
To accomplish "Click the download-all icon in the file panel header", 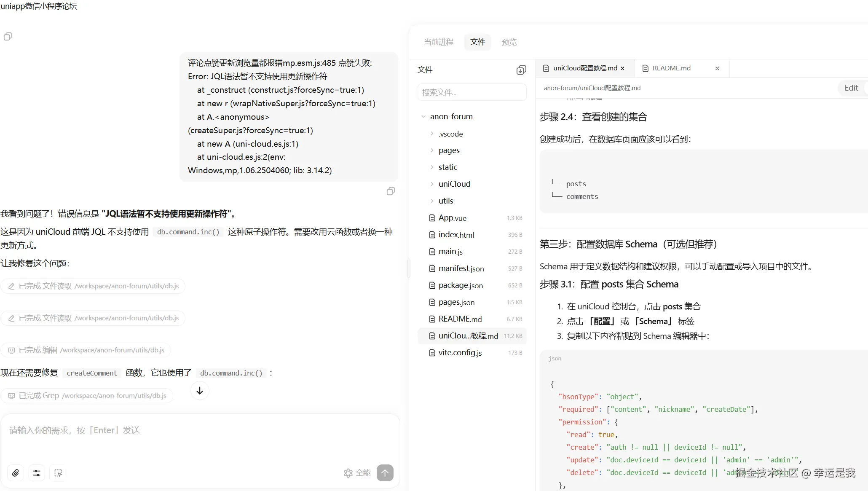I will click(x=521, y=70).
